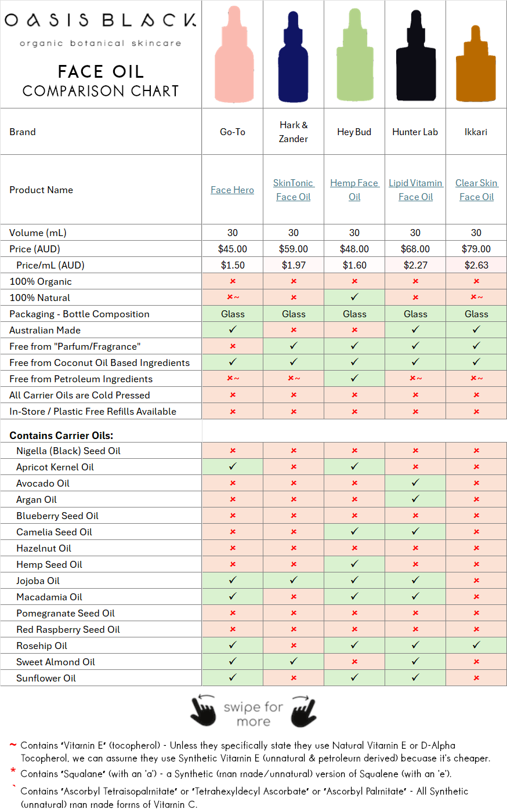Select the 'Blueberry Seed Oil' row label
Viewport: 507px width, 812px height.
(x=57, y=516)
